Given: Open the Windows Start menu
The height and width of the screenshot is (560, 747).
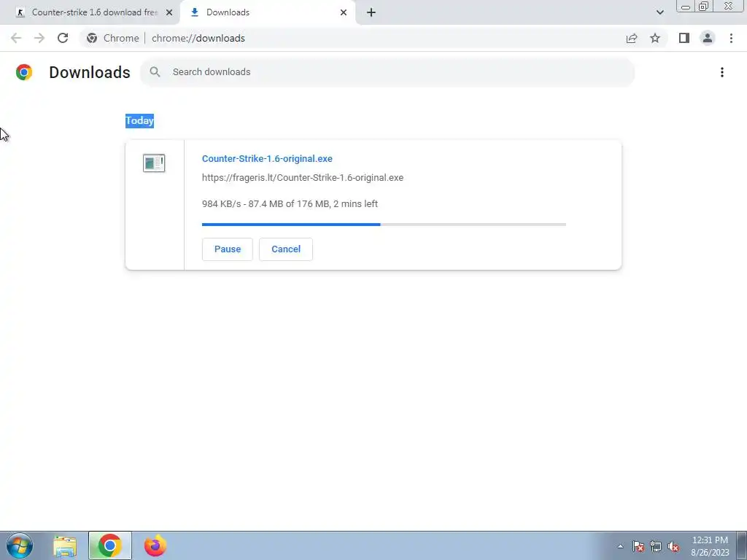Looking at the screenshot, I should pos(20,545).
